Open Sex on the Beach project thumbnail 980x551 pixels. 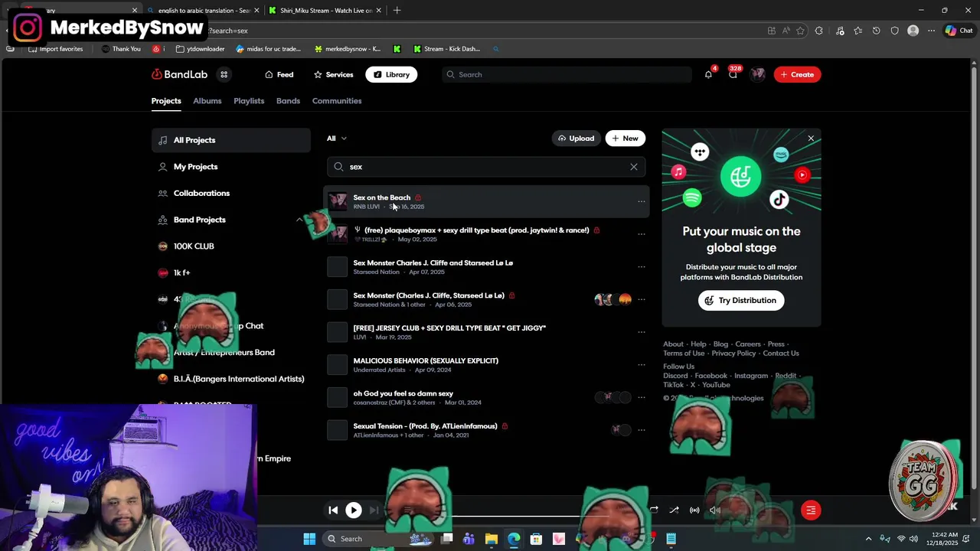(x=338, y=202)
